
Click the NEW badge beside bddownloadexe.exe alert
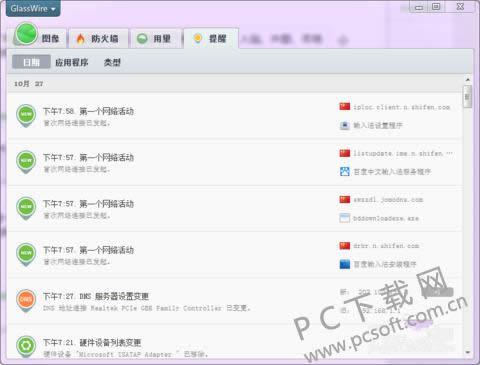point(26,208)
